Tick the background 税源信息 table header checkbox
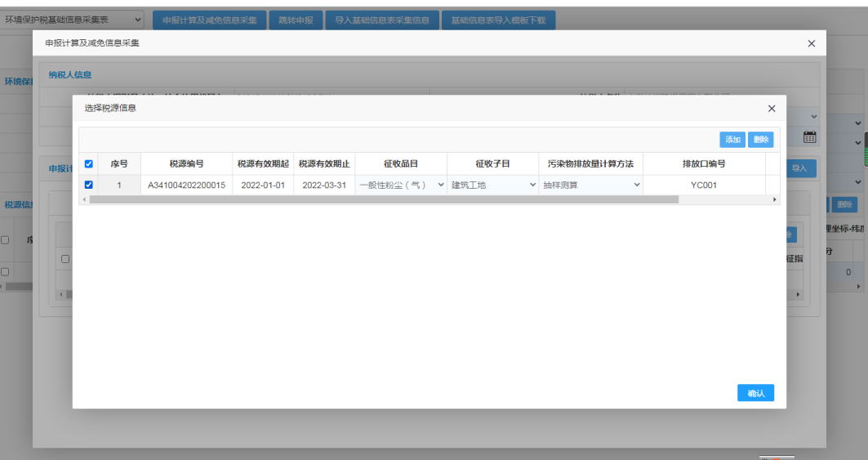 5,240
